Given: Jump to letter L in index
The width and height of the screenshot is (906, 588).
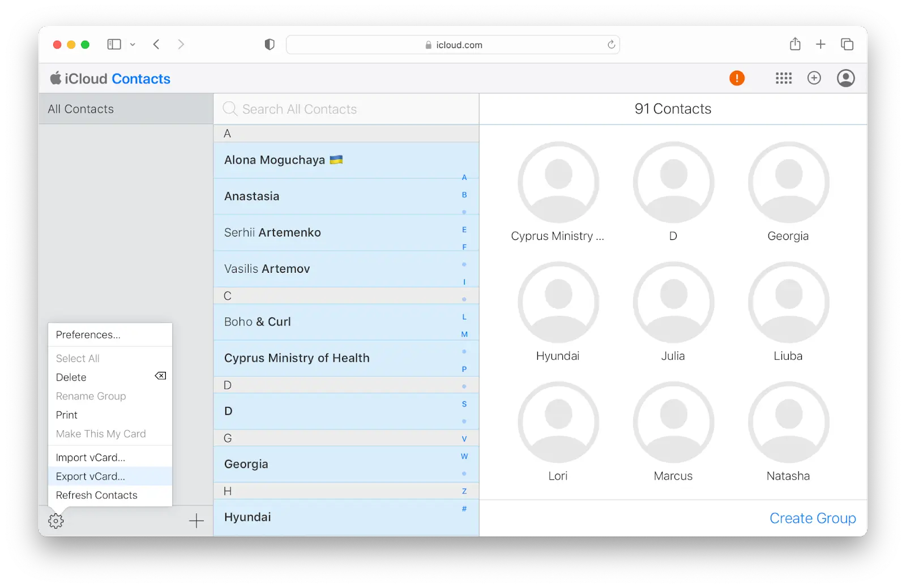Looking at the screenshot, I should click(x=464, y=317).
